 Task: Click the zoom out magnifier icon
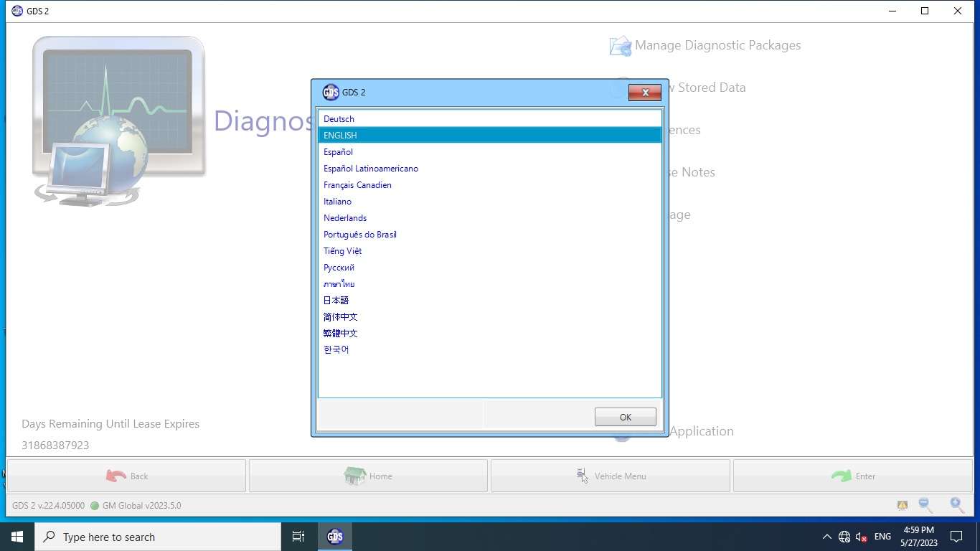click(x=925, y=505)
